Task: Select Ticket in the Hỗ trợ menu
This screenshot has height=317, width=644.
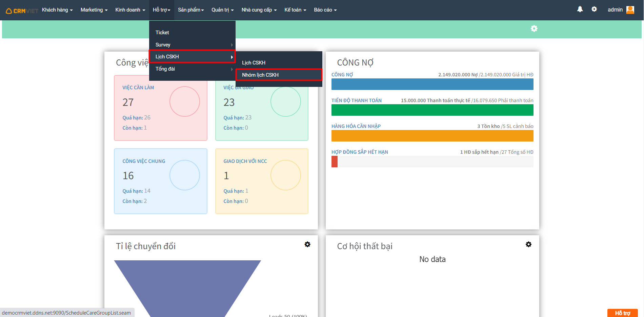Action: (192, 33)
